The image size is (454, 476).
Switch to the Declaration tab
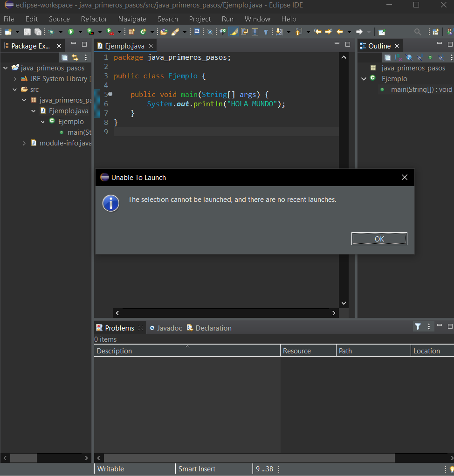209,328
